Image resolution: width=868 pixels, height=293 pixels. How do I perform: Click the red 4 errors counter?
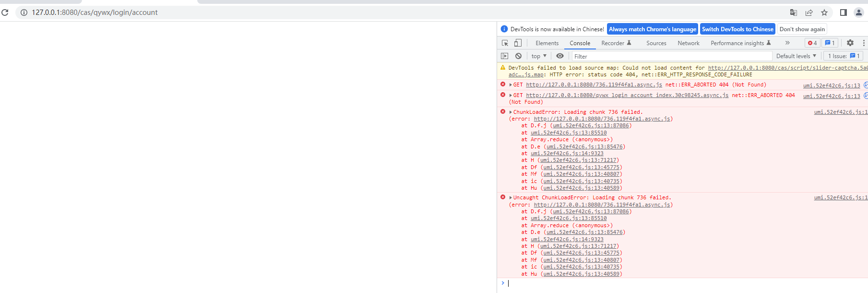point(812,43)
